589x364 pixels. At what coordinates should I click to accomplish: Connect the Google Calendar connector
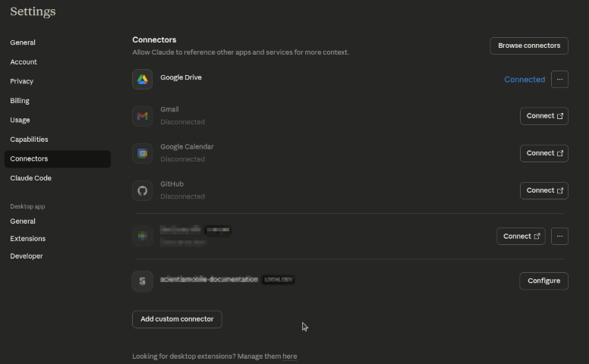pos(544,153)
